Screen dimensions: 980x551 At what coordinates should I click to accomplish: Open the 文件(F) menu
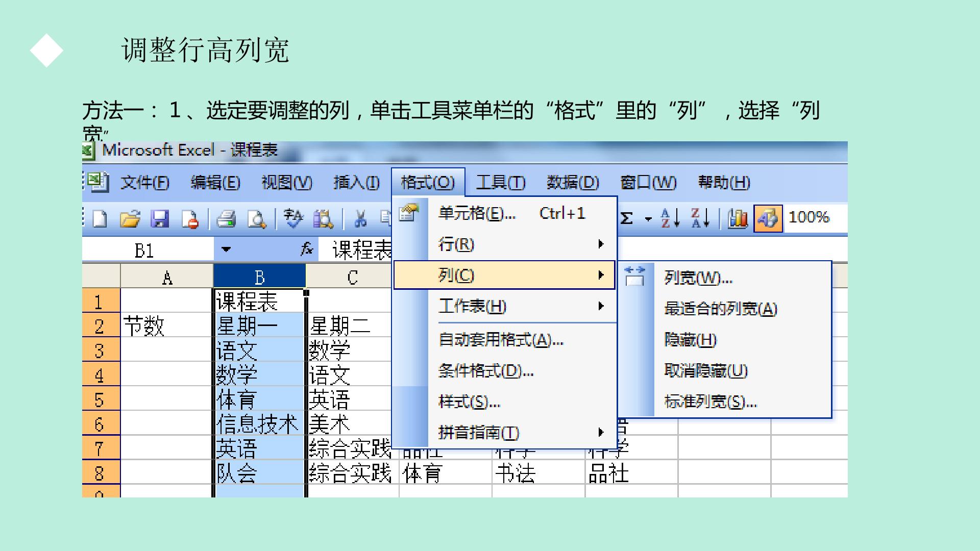pos(144,182)
